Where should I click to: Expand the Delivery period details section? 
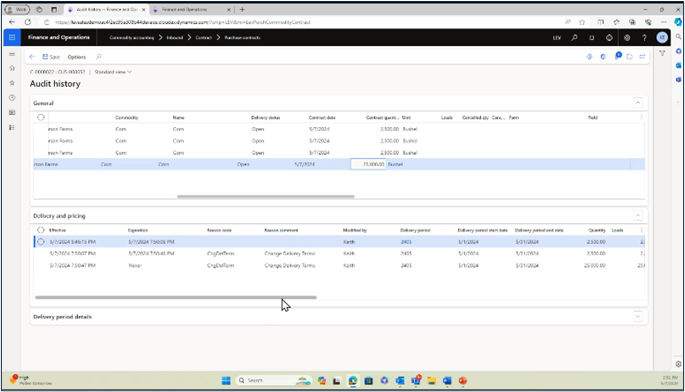638,316
